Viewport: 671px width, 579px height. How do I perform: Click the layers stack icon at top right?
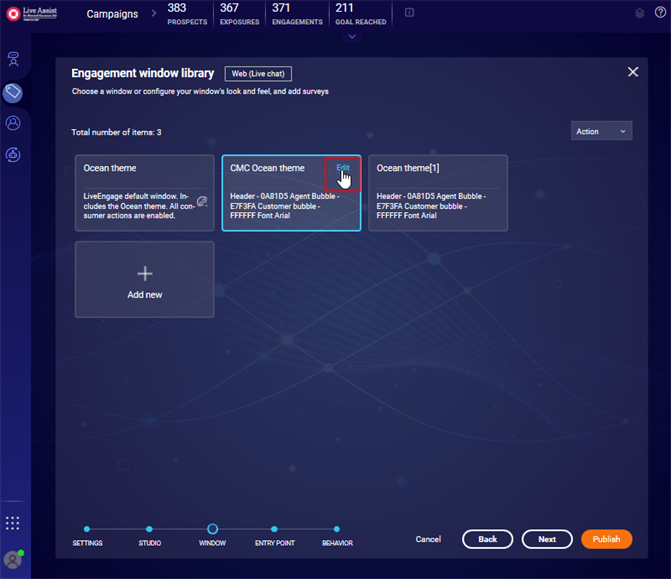coord(640,13)
